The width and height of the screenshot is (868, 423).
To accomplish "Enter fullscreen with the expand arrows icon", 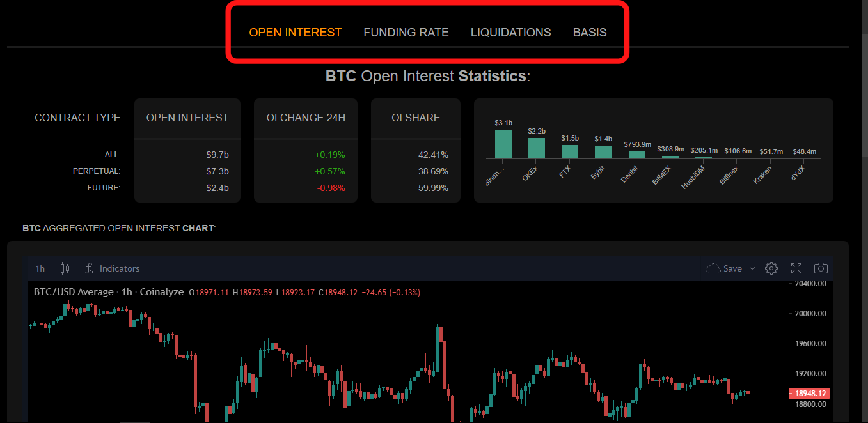I will [x=796, y=268].
